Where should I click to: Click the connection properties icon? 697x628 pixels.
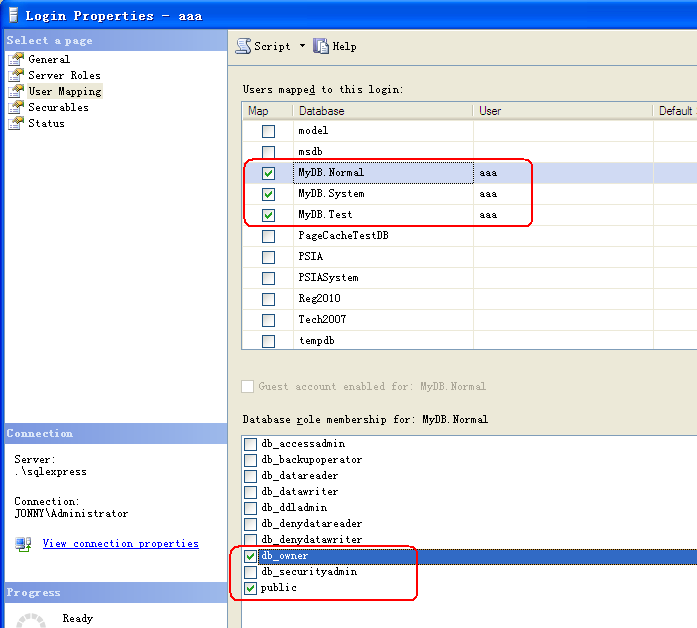tap(23, 544)
